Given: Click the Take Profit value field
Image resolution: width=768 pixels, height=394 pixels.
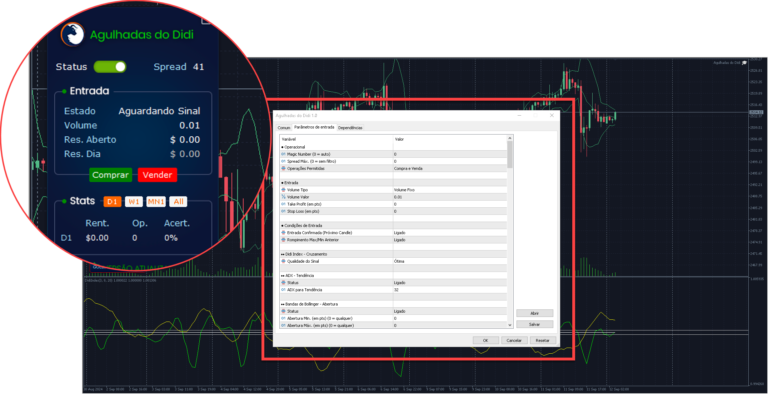Looking at the screenshot, I should 450,203.
